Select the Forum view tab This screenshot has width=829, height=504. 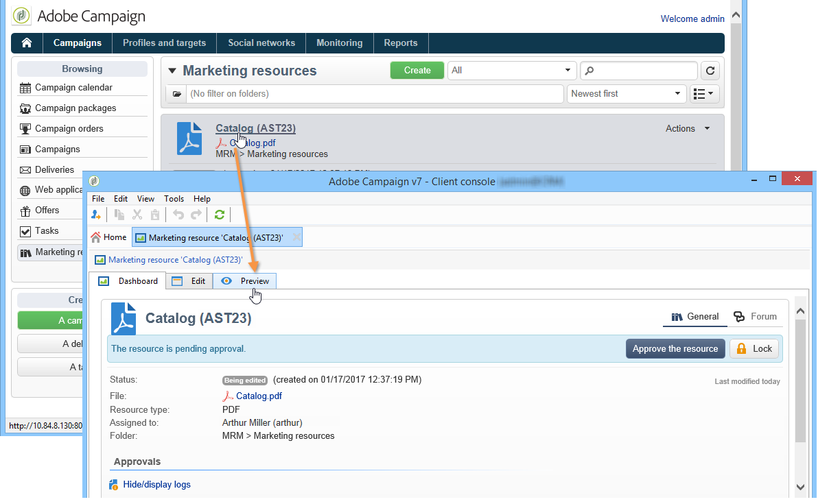[x=755, y=316]
